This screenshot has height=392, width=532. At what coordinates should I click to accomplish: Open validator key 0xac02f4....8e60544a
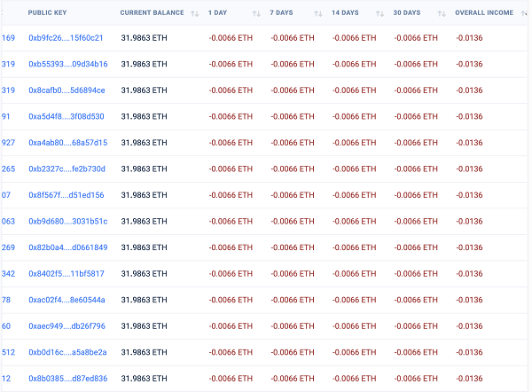click(x=66, y=300)
